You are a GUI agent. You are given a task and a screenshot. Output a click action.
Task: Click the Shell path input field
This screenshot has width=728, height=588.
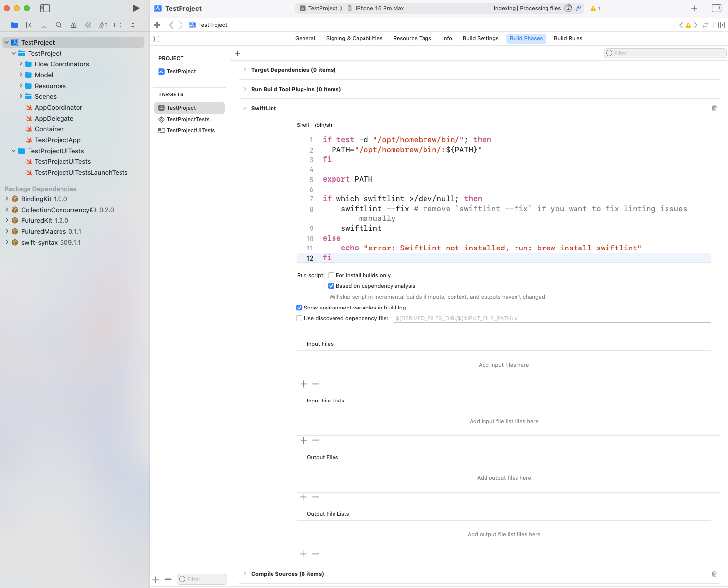[x=512, y=125]
